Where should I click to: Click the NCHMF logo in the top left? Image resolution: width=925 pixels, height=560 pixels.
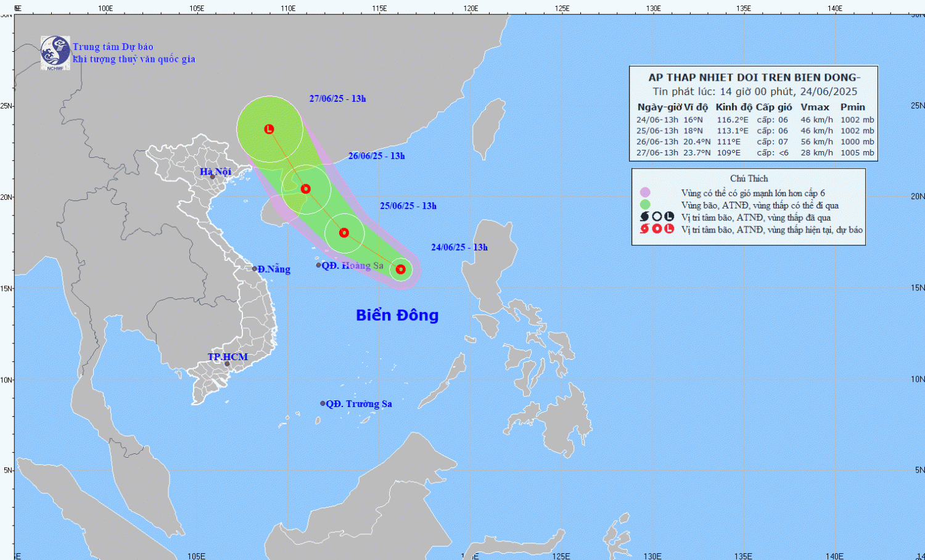click(55, 52)
